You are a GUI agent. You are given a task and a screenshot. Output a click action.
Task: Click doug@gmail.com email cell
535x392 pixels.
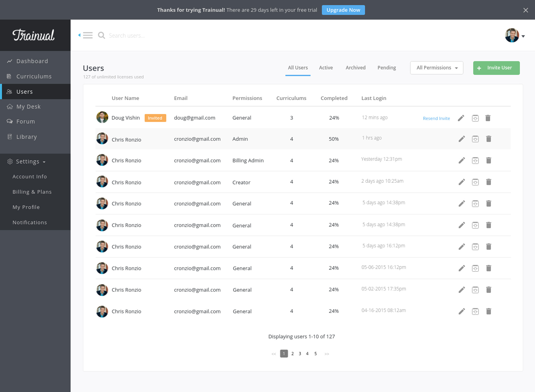tap(194, 118)
